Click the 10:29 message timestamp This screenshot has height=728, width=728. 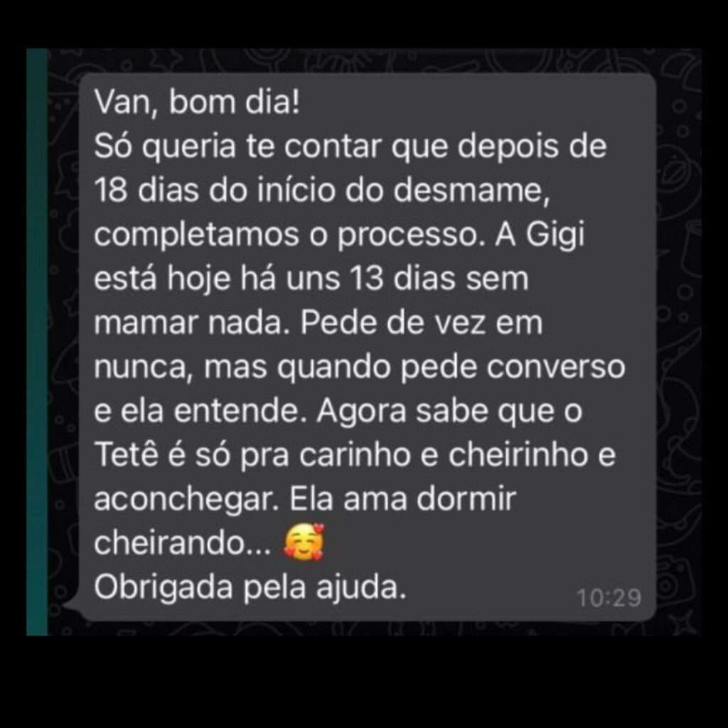point(609,598)
